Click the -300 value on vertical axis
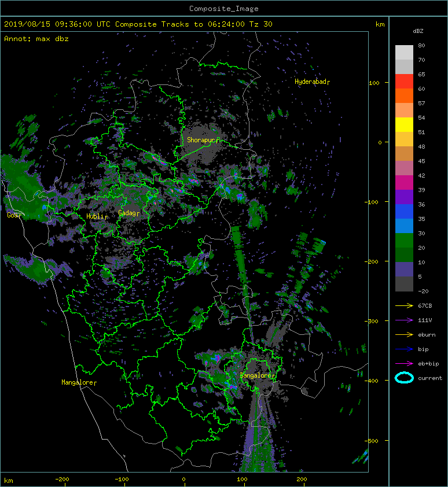Image resolution: width=448 pixels, height=487 pixels. pos(372,321)
